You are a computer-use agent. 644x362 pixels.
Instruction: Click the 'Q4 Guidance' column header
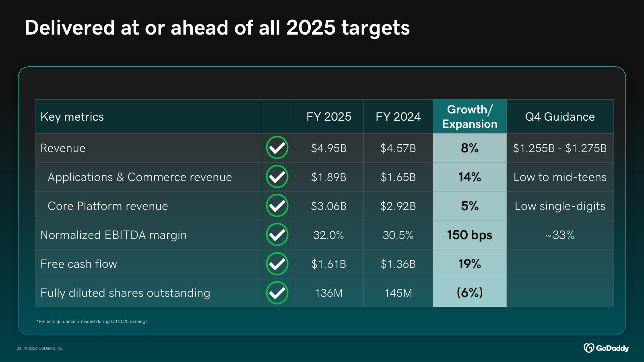[560, 117]
